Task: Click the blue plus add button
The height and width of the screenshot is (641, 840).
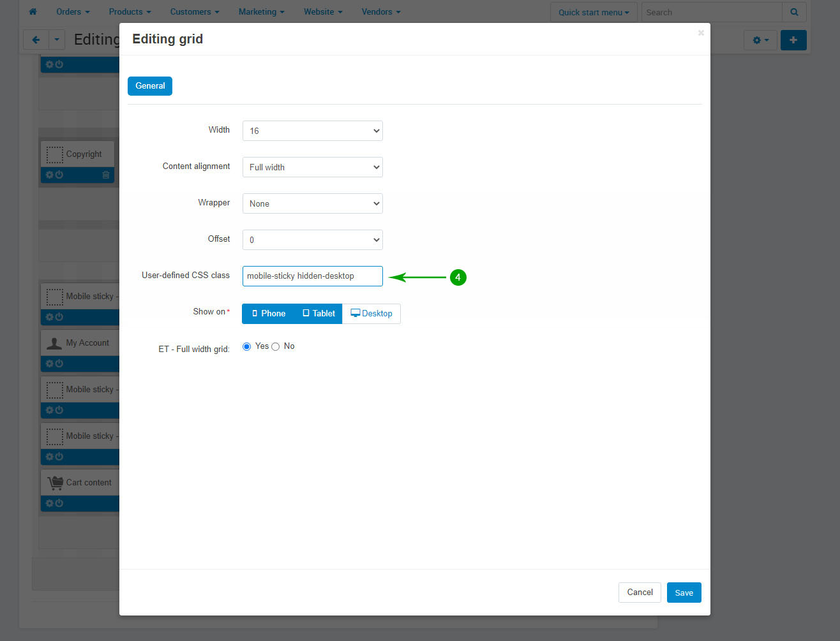Action: (793, 40)
